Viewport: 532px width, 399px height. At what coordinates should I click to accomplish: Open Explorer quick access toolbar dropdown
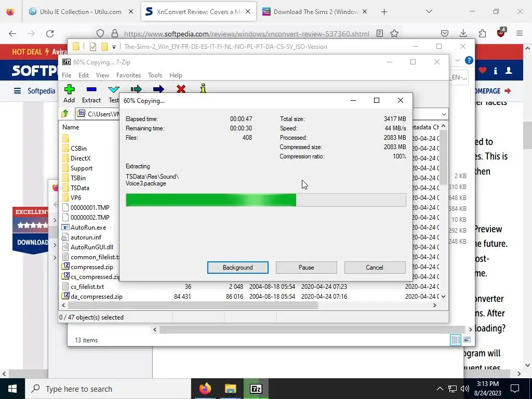coord(114,47)
